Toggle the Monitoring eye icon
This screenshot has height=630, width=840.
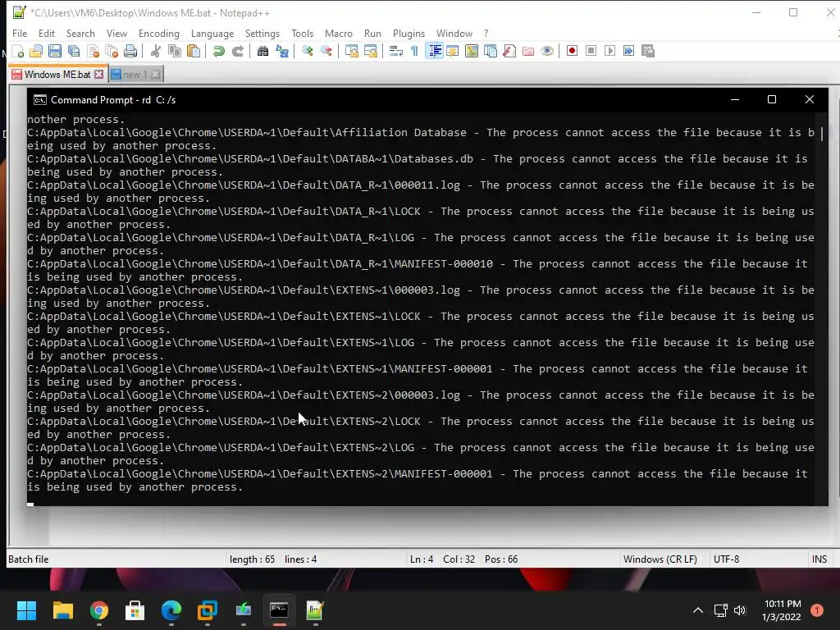tap(547, 52)
